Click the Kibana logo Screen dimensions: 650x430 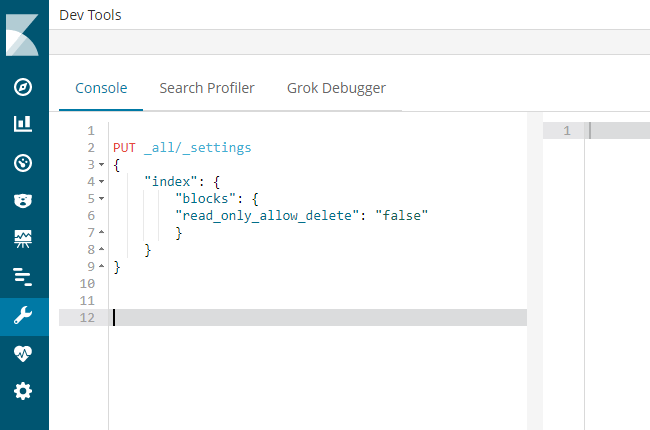[22, 35]
